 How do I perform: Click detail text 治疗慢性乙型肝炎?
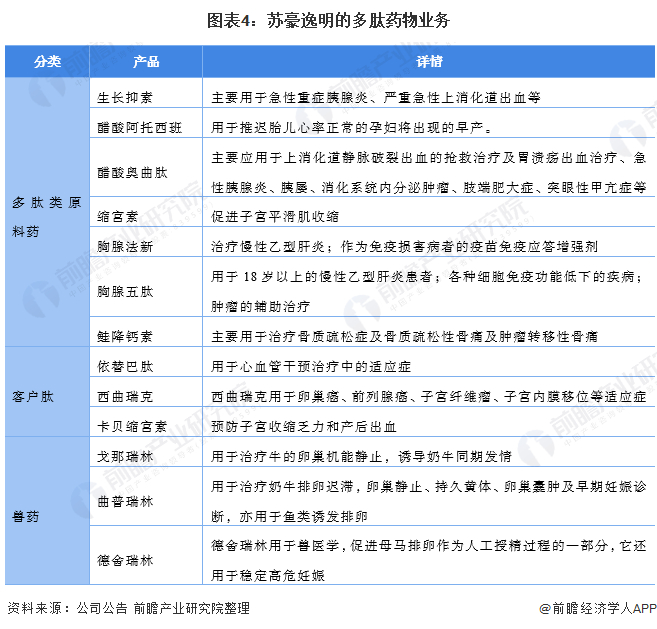point(268,246)
